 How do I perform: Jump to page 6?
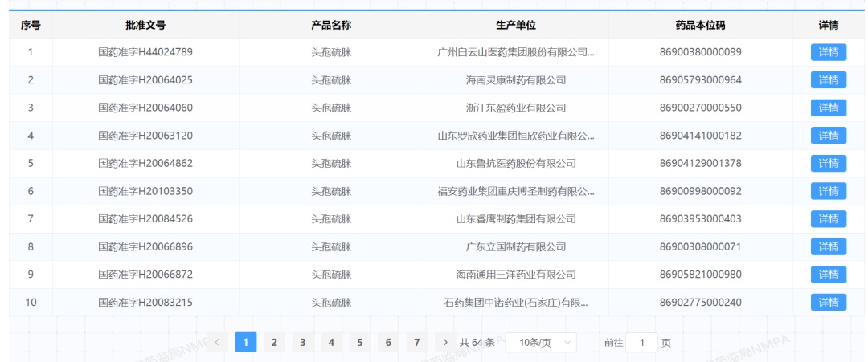pyautogui.click(x=388, y=343)
